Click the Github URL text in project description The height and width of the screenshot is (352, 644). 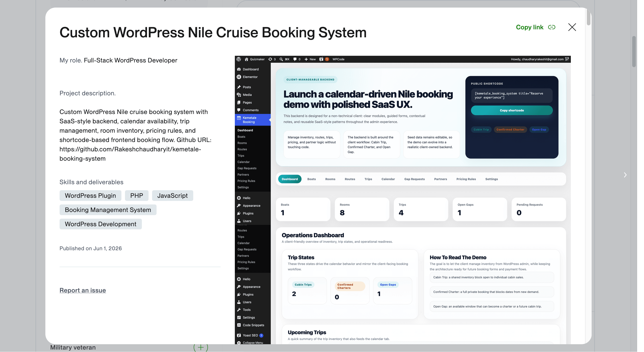click(x=130, y=154)
